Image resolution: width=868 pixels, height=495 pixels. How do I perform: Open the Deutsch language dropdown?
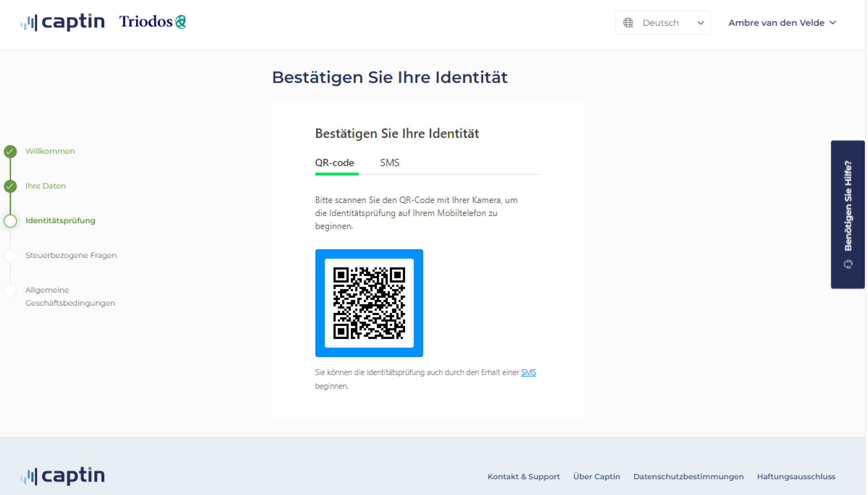[x=663, y=23]
